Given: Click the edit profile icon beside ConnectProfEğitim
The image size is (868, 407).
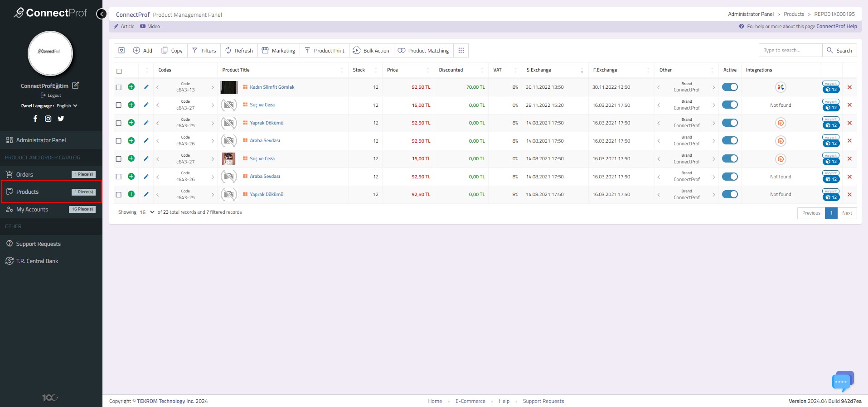Looking at the screenshot, I should pos(76,85).
